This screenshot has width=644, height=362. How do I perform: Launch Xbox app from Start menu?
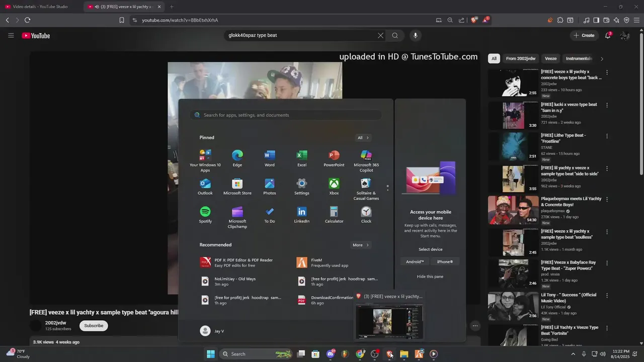tap(334, 187)
